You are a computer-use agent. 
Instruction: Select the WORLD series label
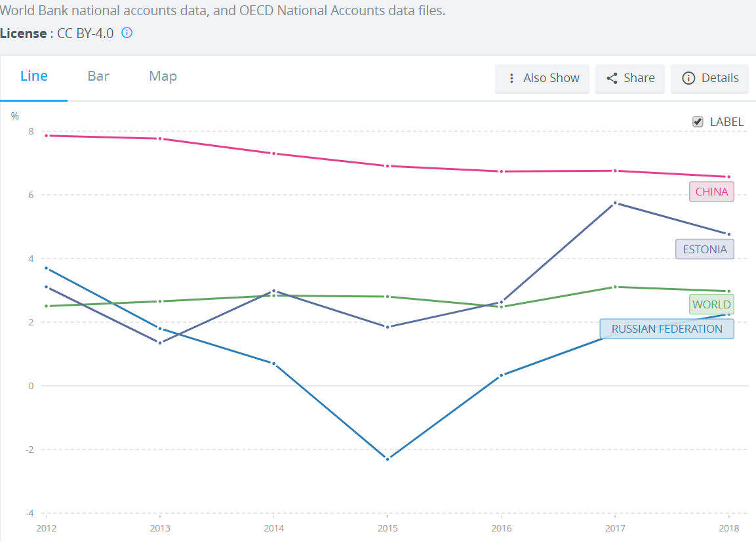tap(711, 304)
